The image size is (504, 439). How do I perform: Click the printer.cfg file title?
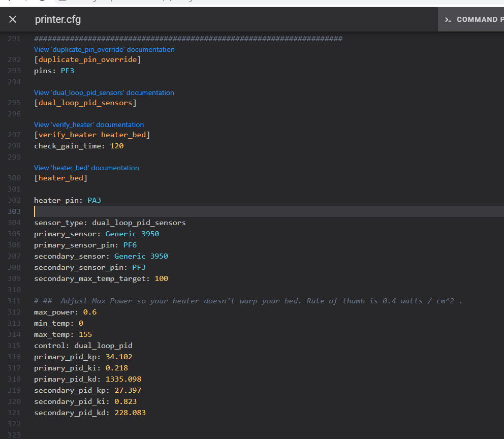tap(58, 20)
